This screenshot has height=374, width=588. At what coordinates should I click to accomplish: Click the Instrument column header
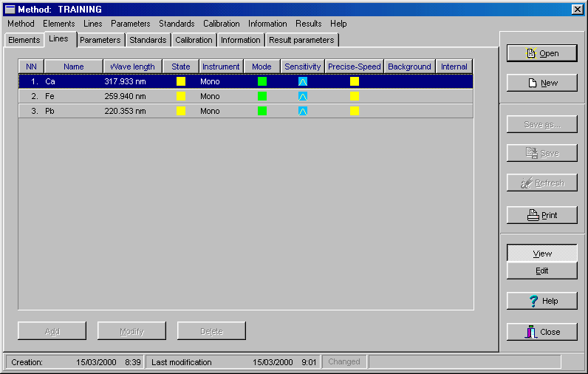pyautogui.click(x=221, y=67)
